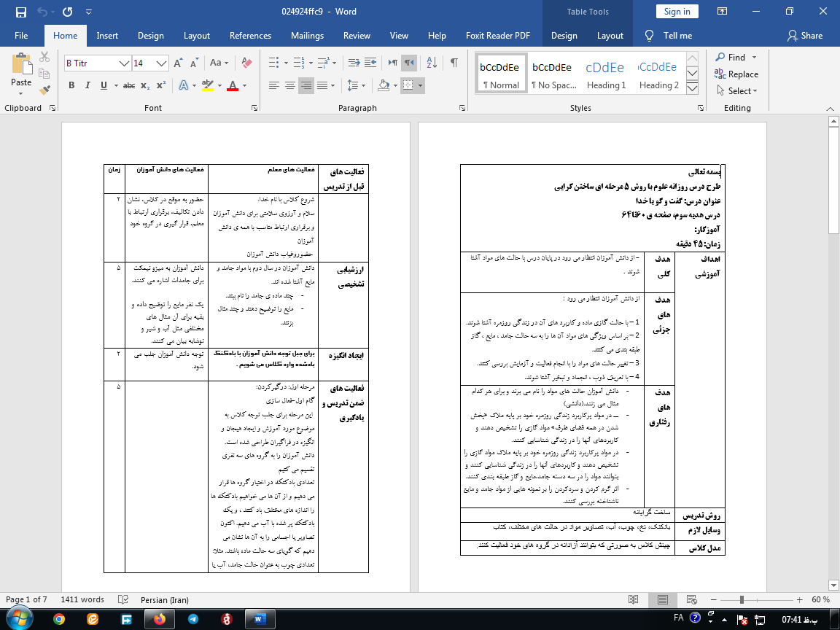Click the Increase Indent icon
Viewport: 840px width, 630px height.
[x=371, y=63]
